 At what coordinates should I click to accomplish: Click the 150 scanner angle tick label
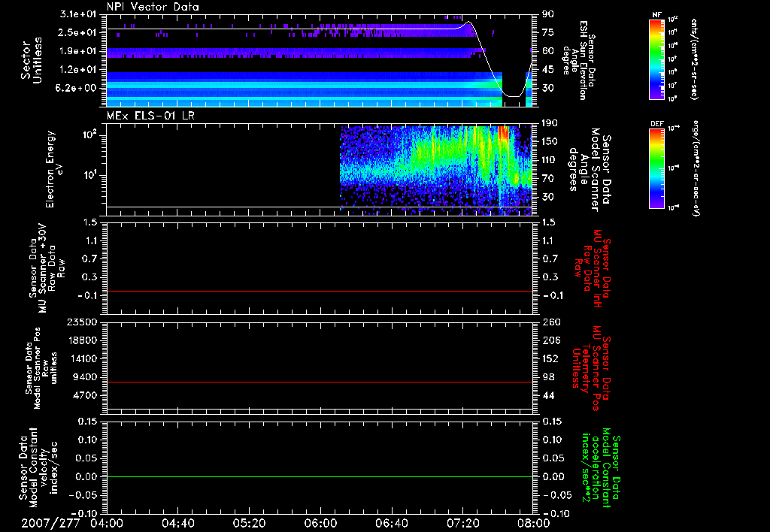pos(550,141)
